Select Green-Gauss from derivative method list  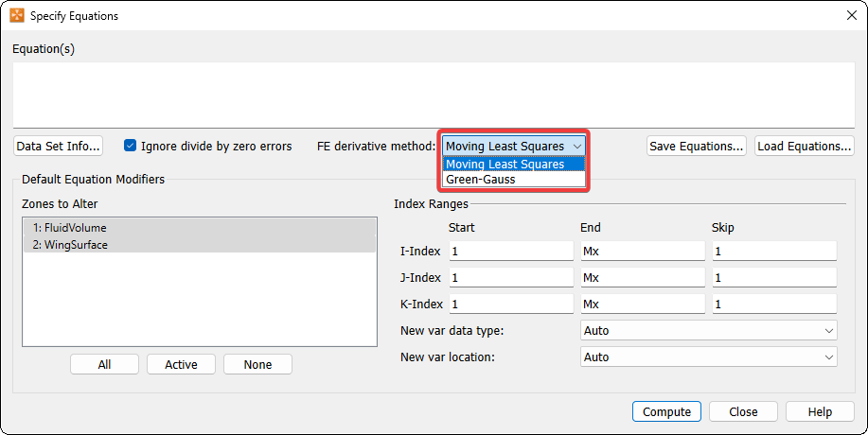pyautogui.click(x=480, y=179)
